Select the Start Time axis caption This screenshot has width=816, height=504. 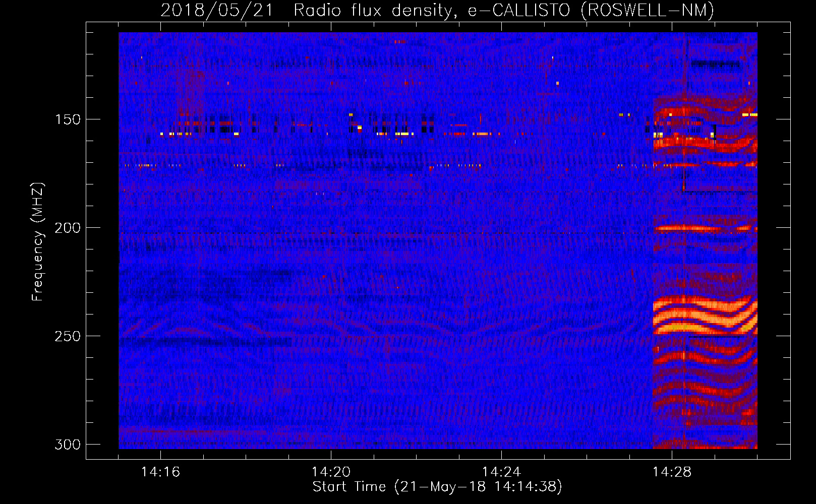[x=437, y=487]
